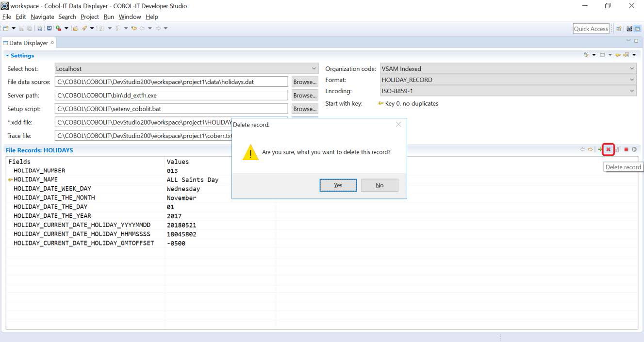This screenshot has height=342, width=644.
Task: Open the Navigate menu
Action: 42,16
